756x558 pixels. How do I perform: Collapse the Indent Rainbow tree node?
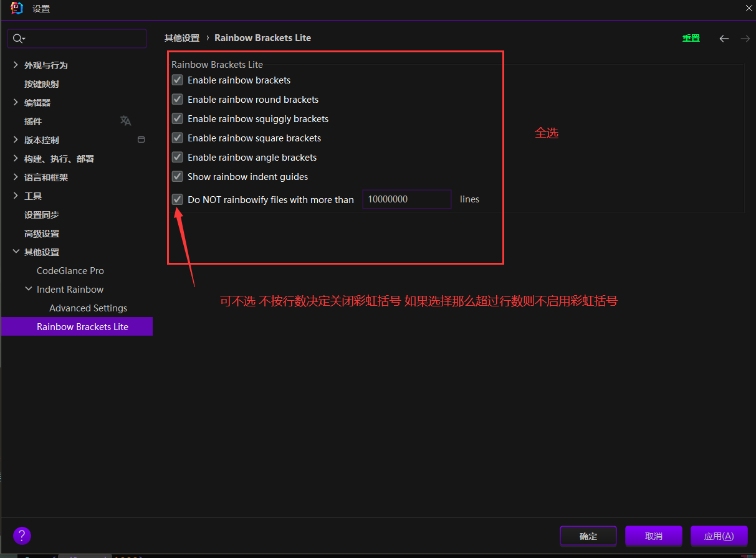(28, 289)
